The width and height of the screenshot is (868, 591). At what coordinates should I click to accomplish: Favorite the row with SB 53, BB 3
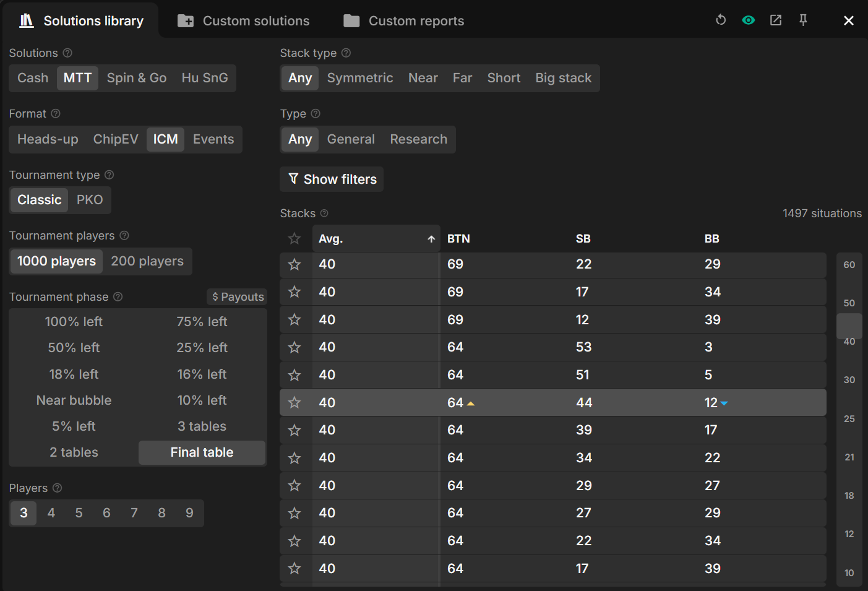coord(294,348)
